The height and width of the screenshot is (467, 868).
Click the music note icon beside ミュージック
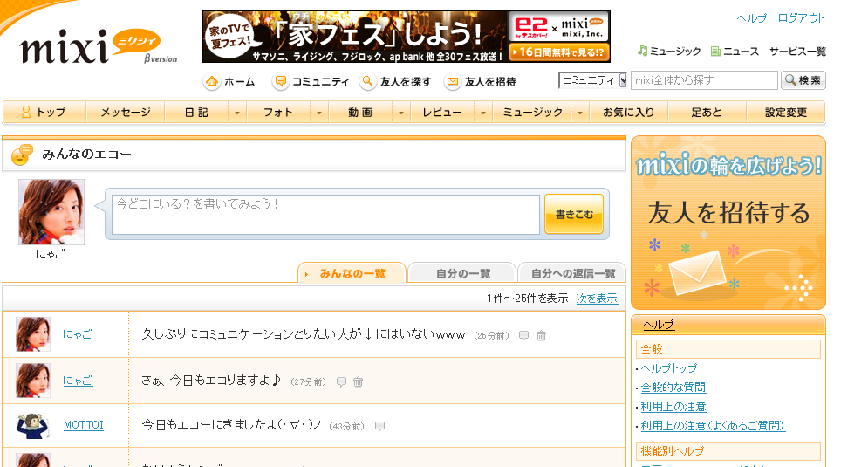click(642, 51)
